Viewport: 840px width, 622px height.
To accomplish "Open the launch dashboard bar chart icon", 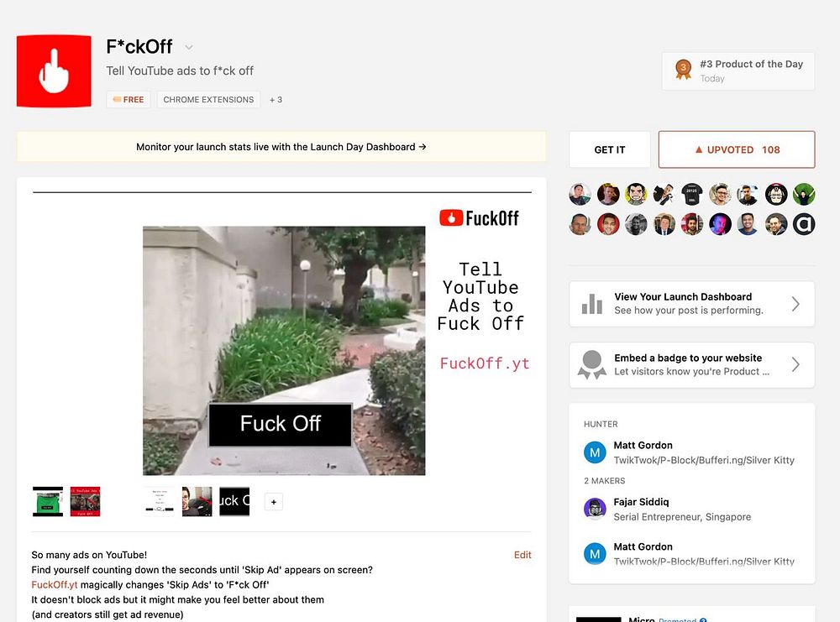I will (592, 304).
